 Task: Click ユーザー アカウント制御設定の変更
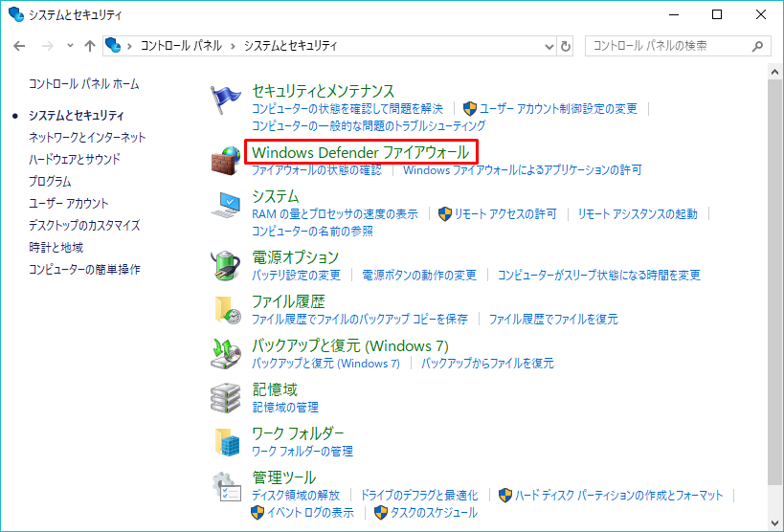558,108
